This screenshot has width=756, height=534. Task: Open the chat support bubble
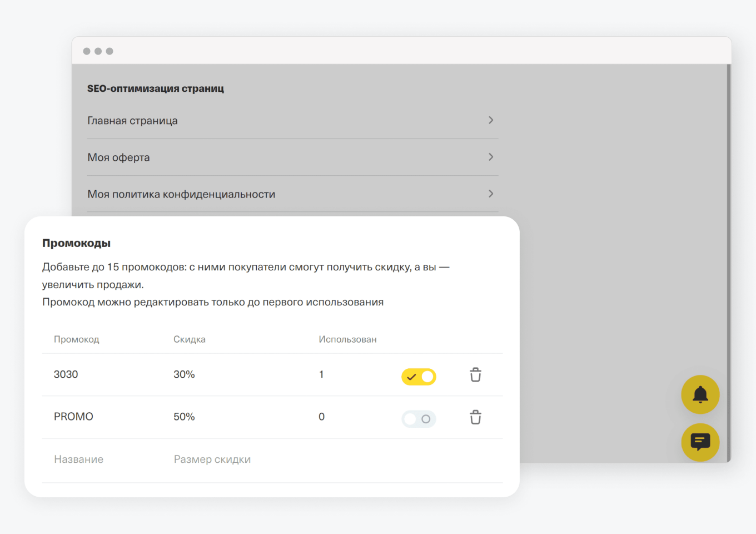coord(700,442)
